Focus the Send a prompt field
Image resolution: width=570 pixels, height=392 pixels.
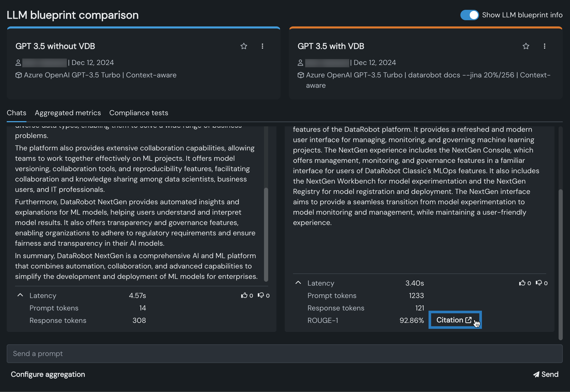click(x=284, y=354)
